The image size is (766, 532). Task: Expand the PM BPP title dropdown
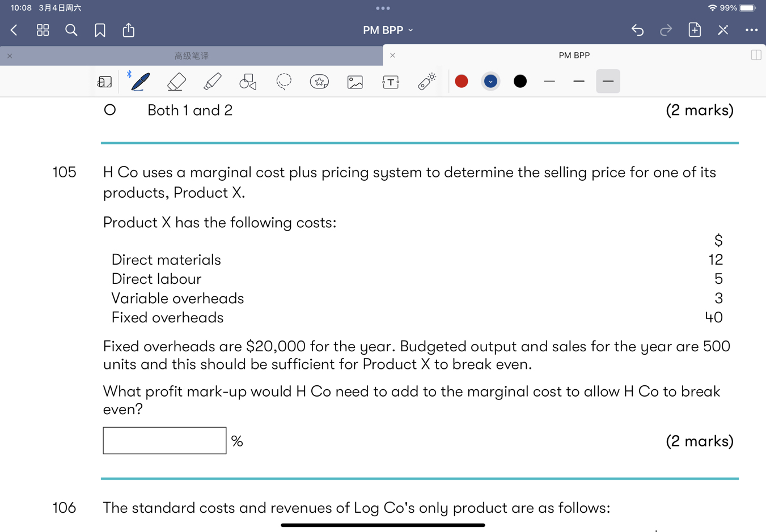pos(388,30)
